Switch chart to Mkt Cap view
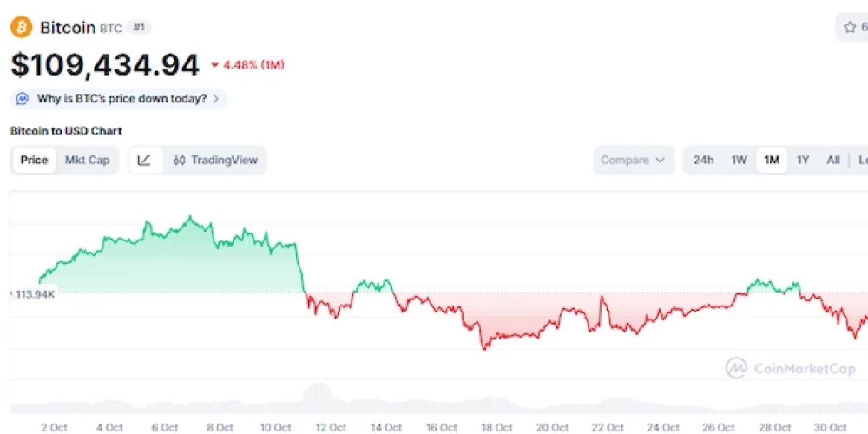Viewport: 868px width, 434px height. (88, 160)
